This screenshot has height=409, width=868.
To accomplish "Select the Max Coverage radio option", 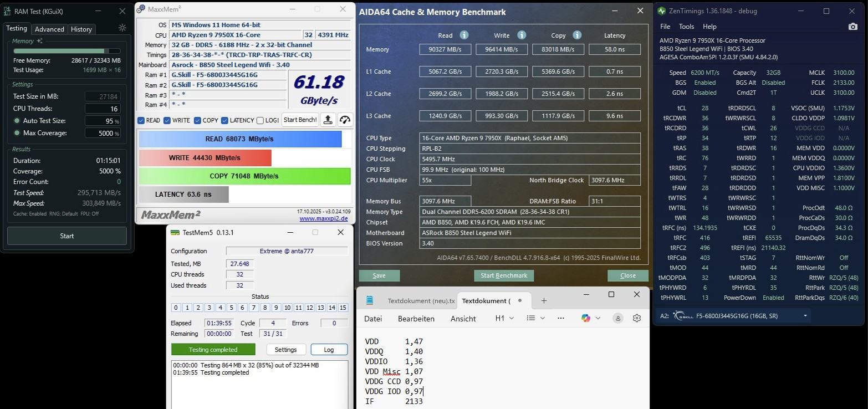I will pyautogui.click(x=17, y=133).
